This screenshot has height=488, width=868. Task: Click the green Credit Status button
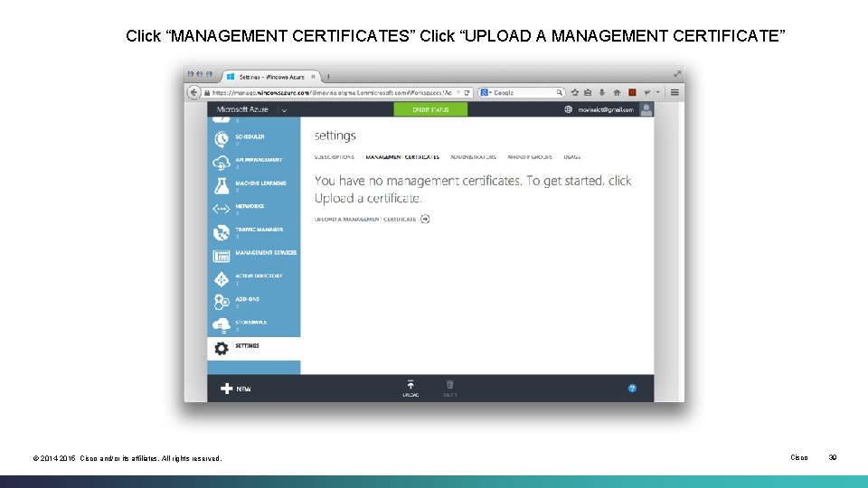(430, 109)
